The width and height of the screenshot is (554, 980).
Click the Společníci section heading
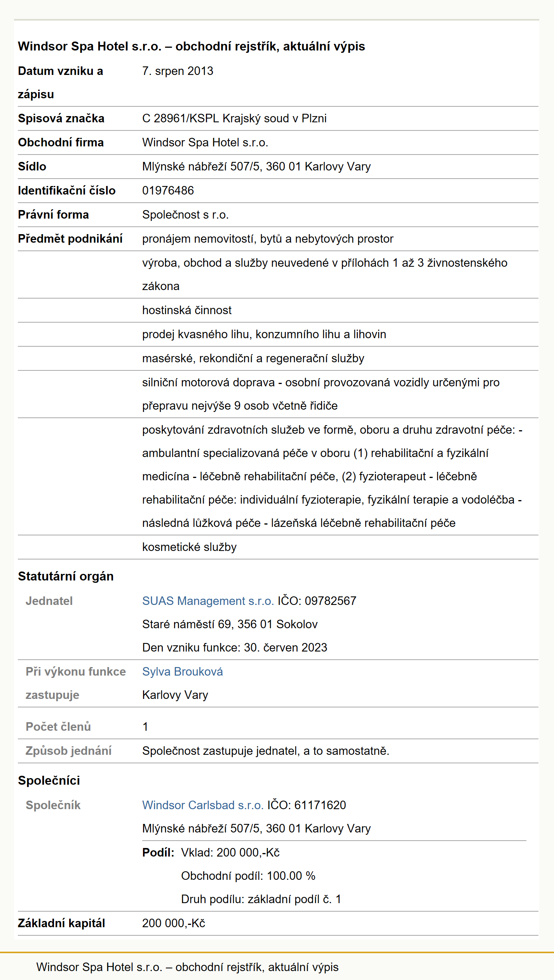tap(49, 780)
